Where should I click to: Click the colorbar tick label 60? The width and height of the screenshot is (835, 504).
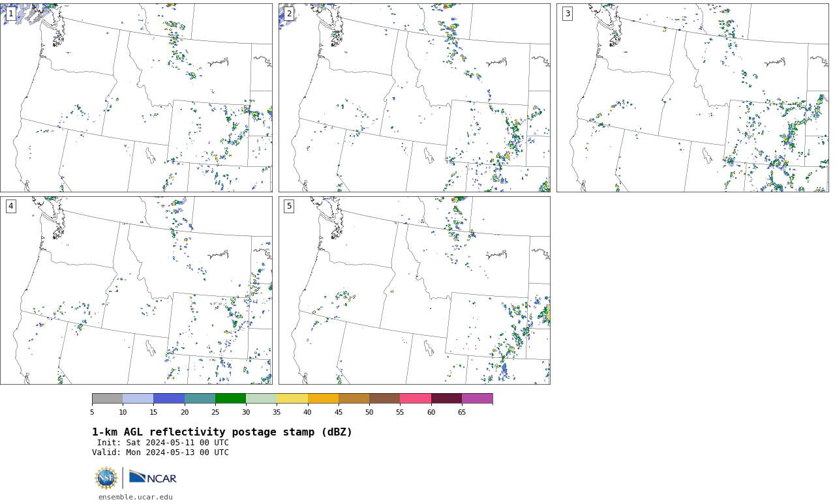coord(431,412)
